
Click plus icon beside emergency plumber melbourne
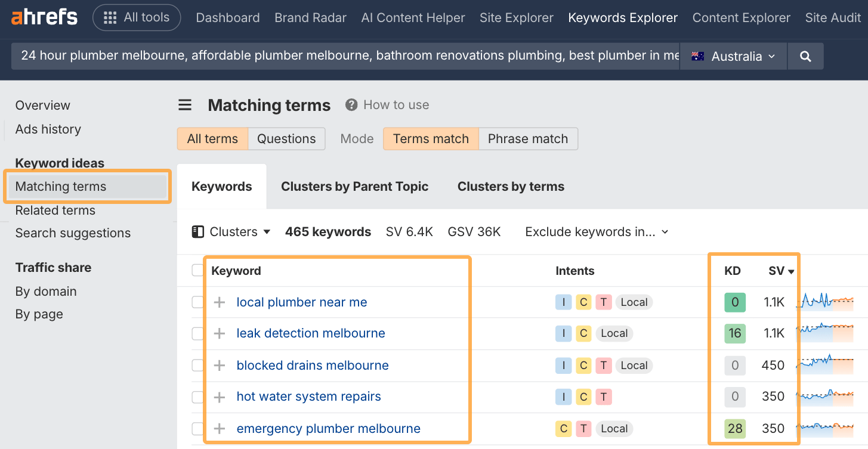coord(220,429)
